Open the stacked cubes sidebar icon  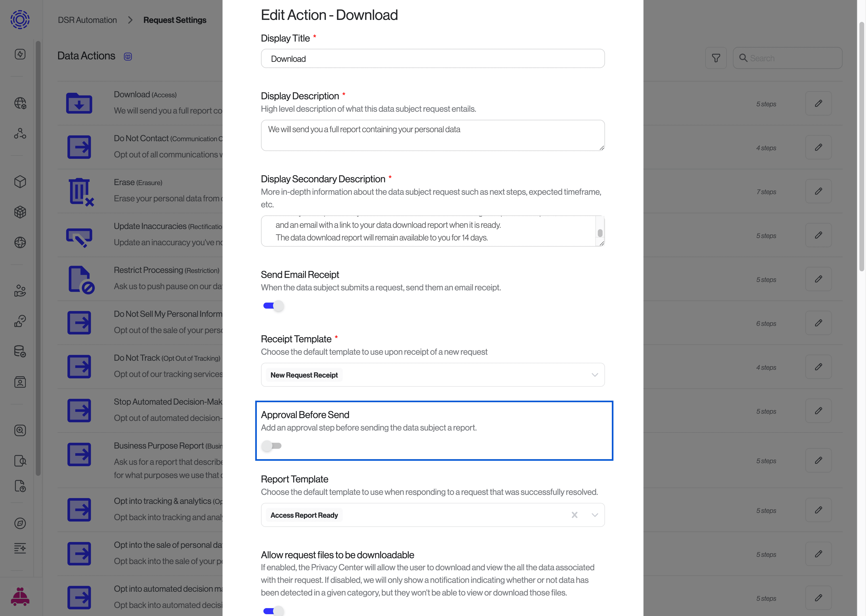[20, 212]
